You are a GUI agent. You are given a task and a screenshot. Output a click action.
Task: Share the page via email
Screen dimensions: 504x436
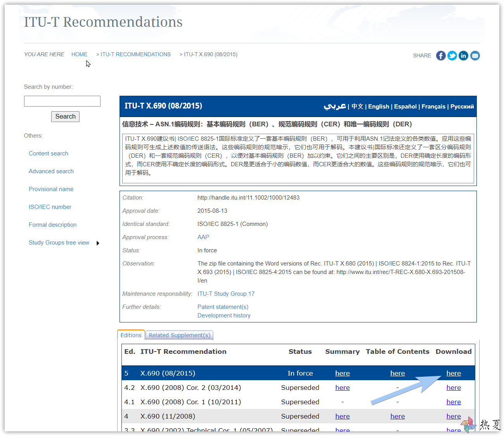coord(475,55)
